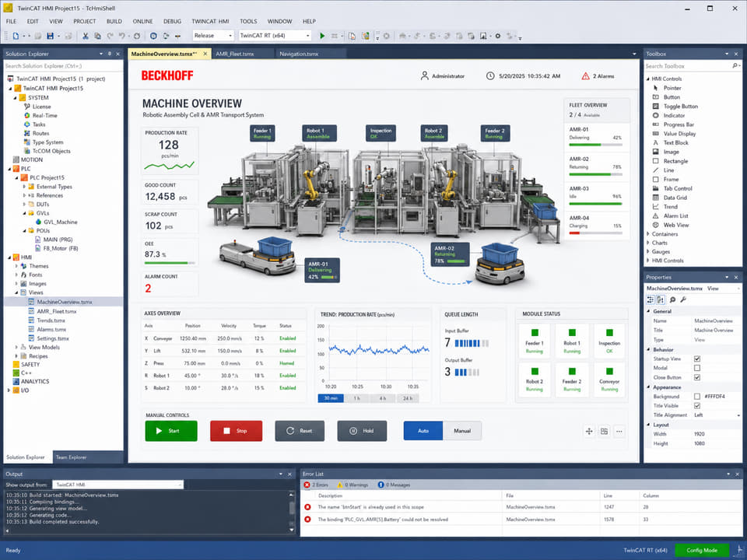Viewport: 747px width, 560px height.
Task: Click the Search Solution Explorer input field
Action: [x=63, y=66]
